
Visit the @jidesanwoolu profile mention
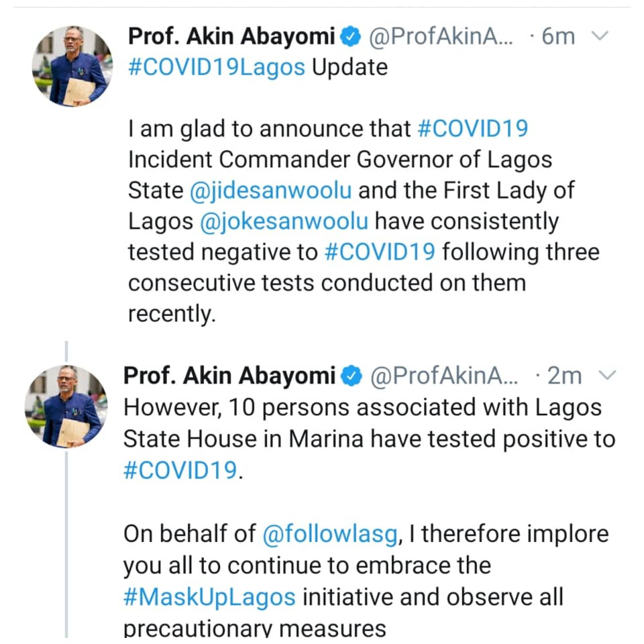(270, 191)
